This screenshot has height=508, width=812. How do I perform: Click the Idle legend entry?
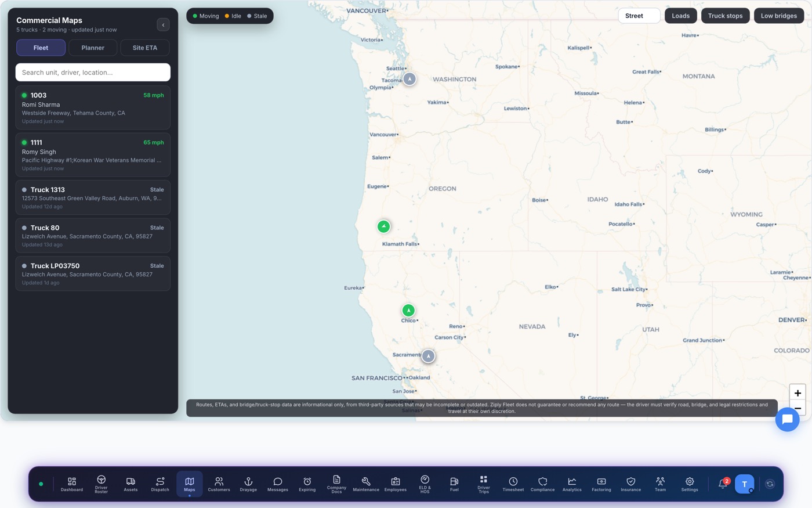pyautogui.click(x=233, y=16)
